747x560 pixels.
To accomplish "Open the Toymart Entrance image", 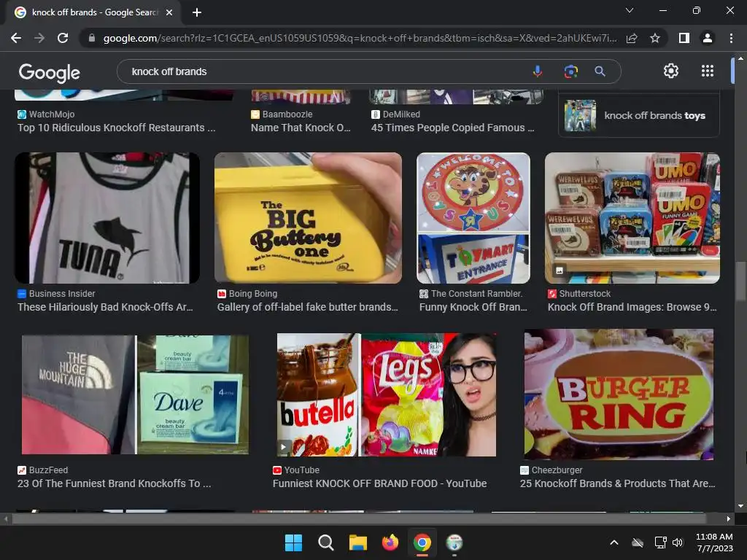I will [x=473, y=217].
